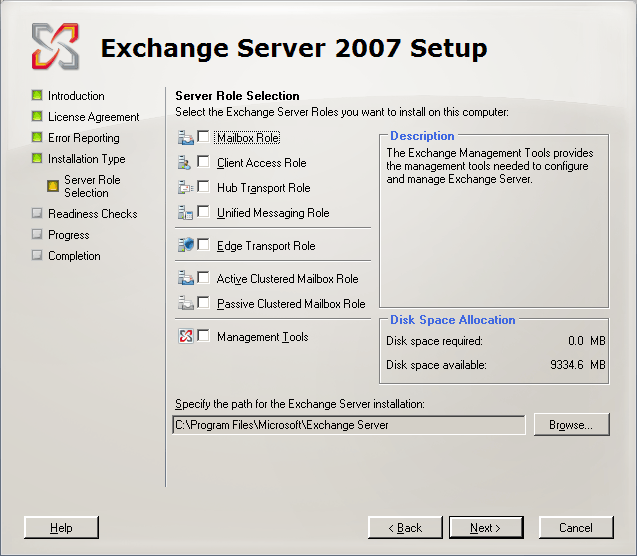This screenshot has width=637, height=556.
Task: Click the Client Access Role icon
Action: (184, 162)
